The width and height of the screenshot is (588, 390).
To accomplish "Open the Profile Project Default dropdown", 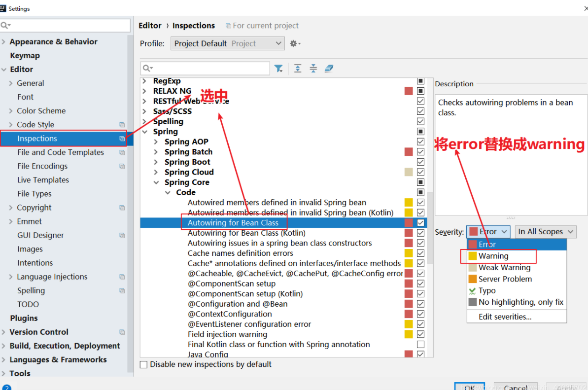I will coord(228,43).
